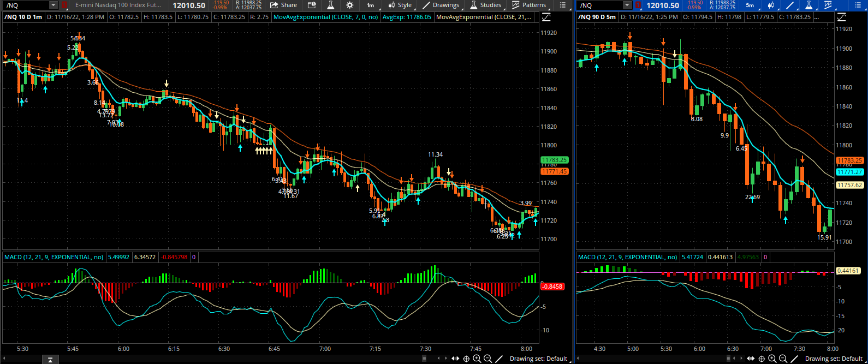Click the right chart expand-axis arrows icon
The height and width of the screenshot is (364, 868).
click(751, 359)
